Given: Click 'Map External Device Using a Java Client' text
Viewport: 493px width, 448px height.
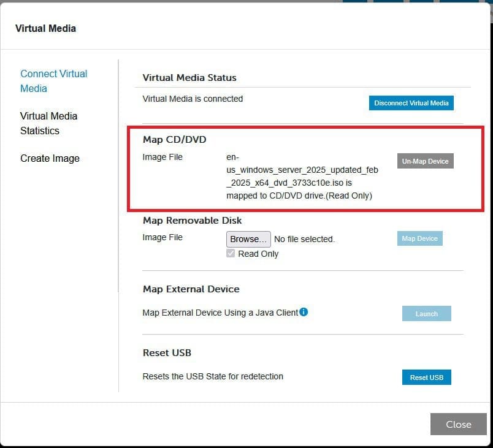Looking at the screenshot, I should [220, 313].
